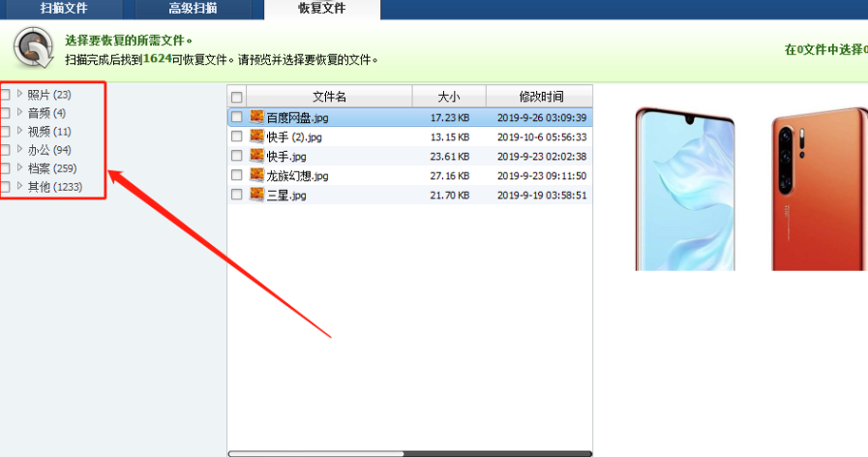Screen dimensions: 868x457
Task: Click the date 2019-9-19 03:58:51
Action: pos(541,195)
